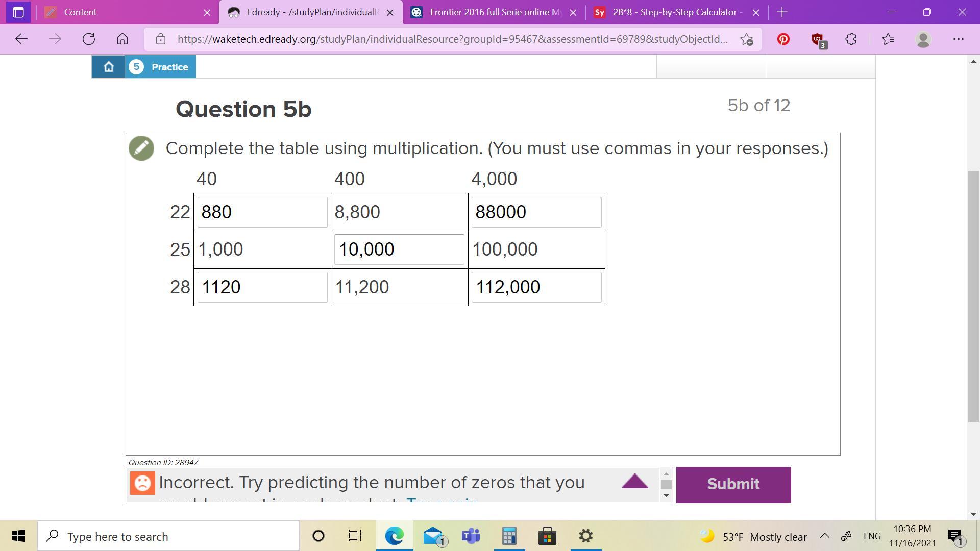The height and width of the screenshot is (551, 980).
Task: Show hidden system tray icons
Action: [824, 536]
